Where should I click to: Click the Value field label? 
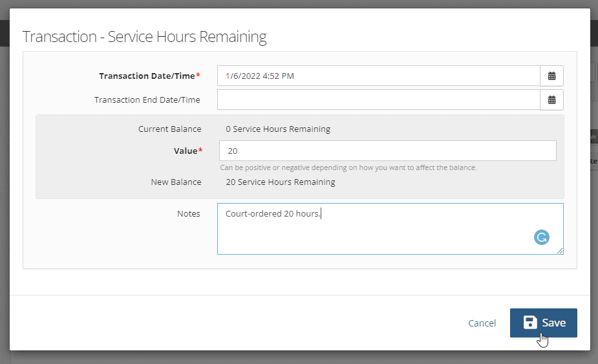pyautogui.click(x=188, y=151)
